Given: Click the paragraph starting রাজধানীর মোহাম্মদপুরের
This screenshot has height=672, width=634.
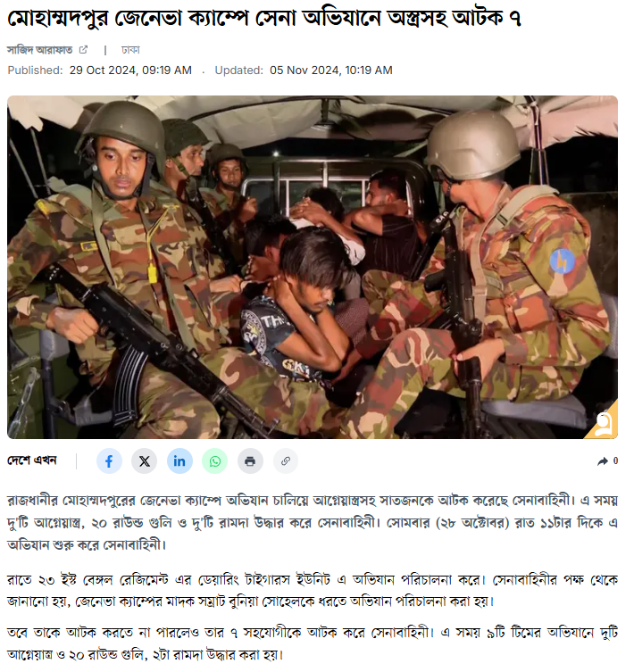Looking at the screenshot, I should (313, 523).
